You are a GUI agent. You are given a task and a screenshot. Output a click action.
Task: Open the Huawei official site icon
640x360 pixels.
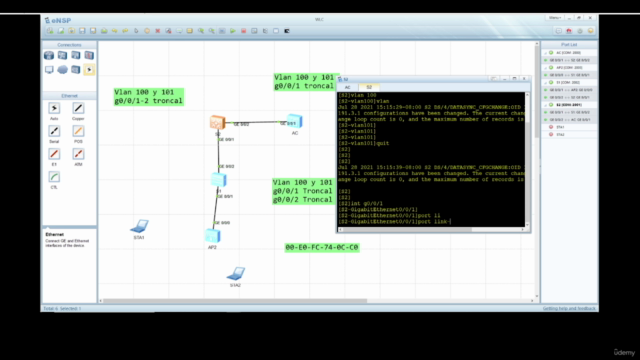coord(569,31)
